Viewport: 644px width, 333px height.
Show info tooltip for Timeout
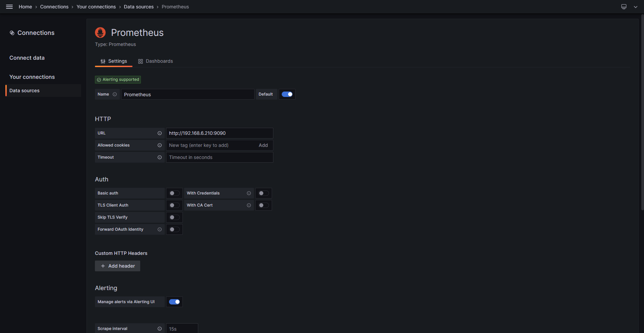click(160, 157)
